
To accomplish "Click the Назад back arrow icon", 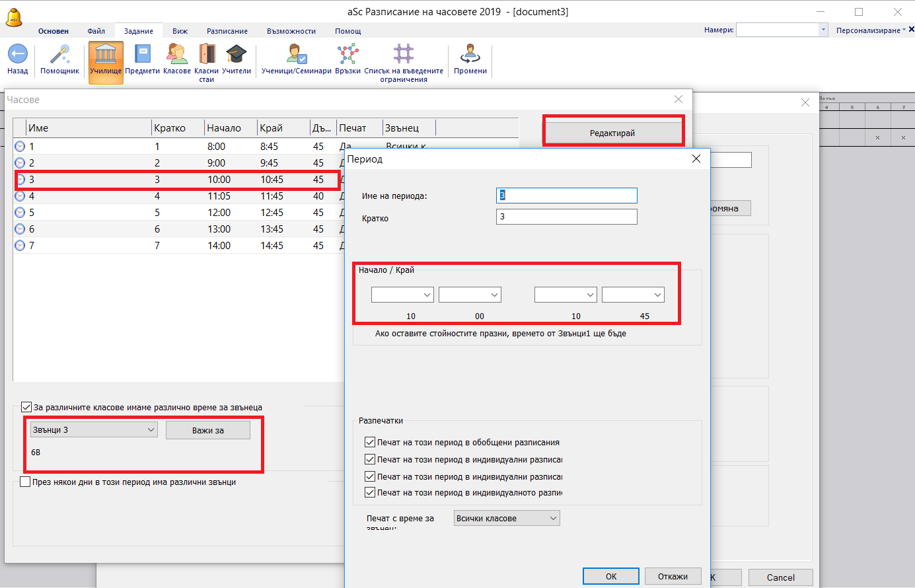I will [x=17, y=55].
